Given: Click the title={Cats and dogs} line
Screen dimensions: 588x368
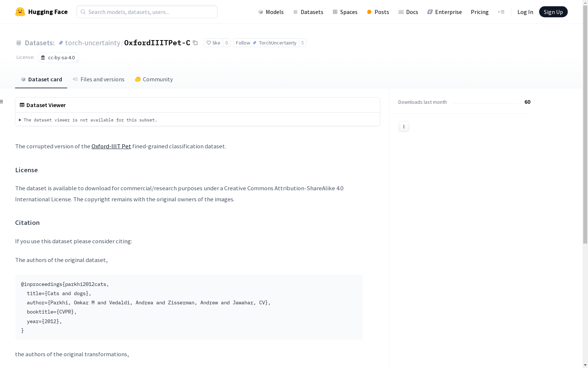Looking at the screenshot, I should [x=59, y=293].
